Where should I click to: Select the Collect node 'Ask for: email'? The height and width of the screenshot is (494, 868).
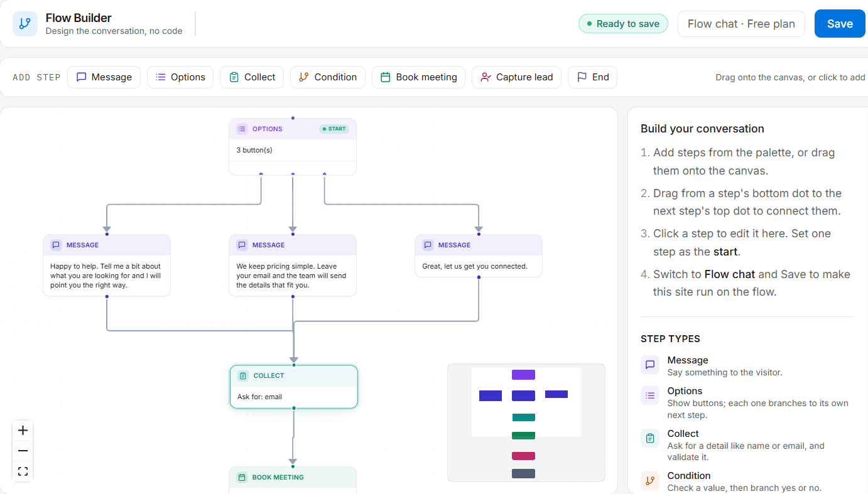(x=294, y=387)
